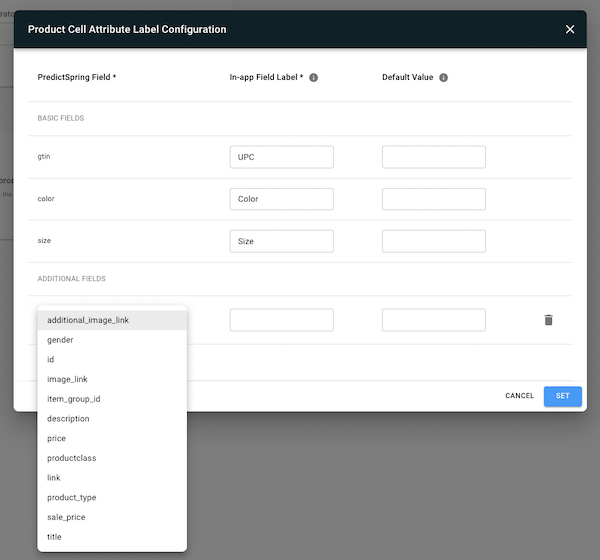Edit the Size in-app label field
Viewport: 600px width, 560px height.
coord(282,241)
